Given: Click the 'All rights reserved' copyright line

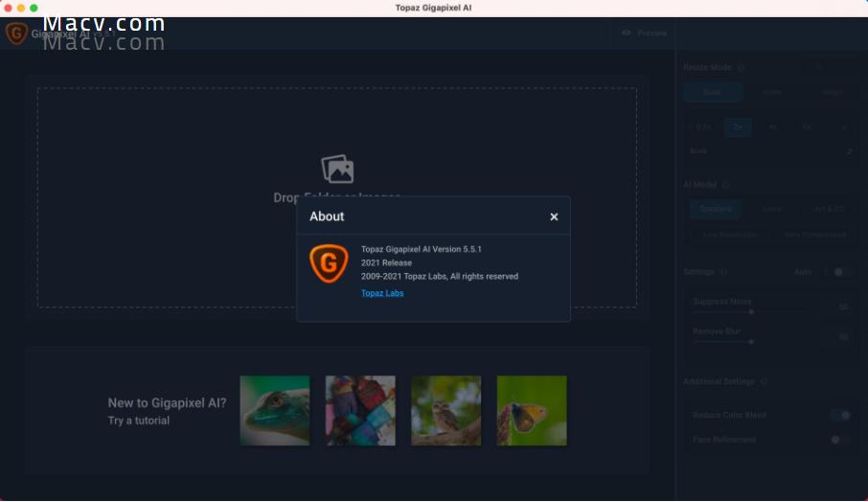Looking at the screenshot, I should pos(440,276).
